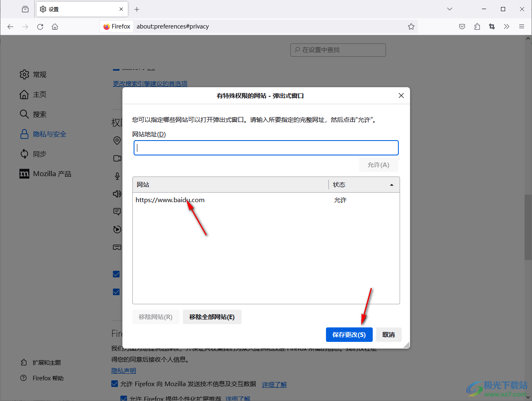The width and height of the screenshot is (532, 401).
Task: Cancel the dialog with 取消
Action: [x=388, y=335]
